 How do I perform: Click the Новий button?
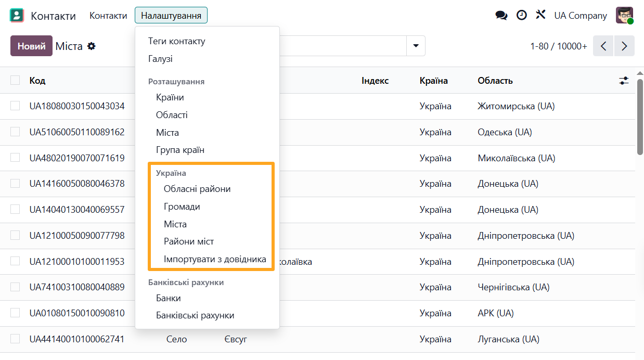click(31, 46)
